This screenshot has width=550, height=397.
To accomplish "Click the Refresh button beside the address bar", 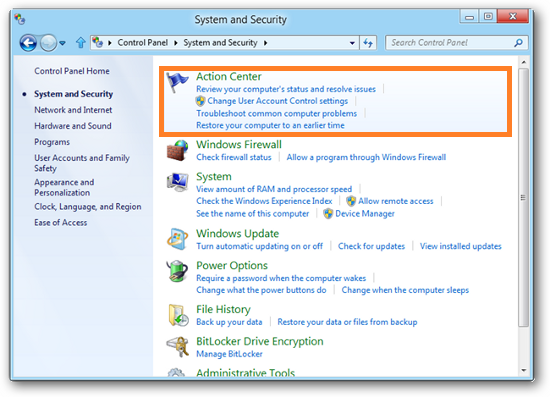I will click(x=368, y=43).
